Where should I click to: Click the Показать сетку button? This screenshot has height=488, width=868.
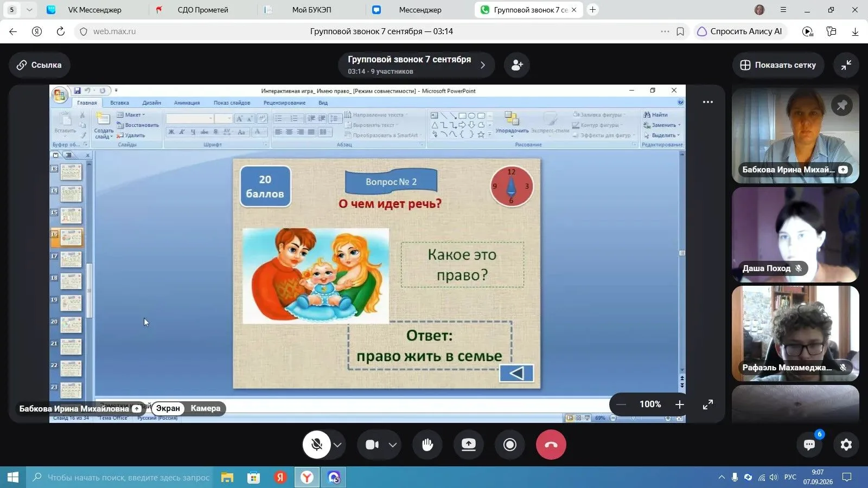(x=778, y=65)
